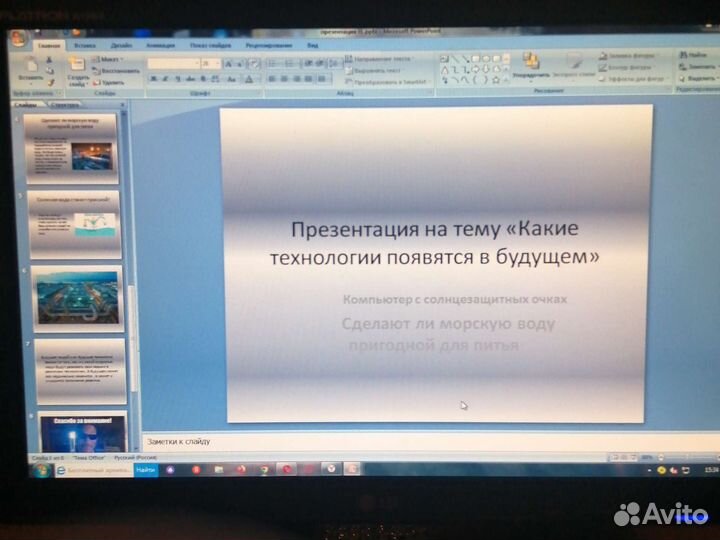Align paragraph text to the right
720x540 pixels.
pyautogui.click(x=297, y=79)
